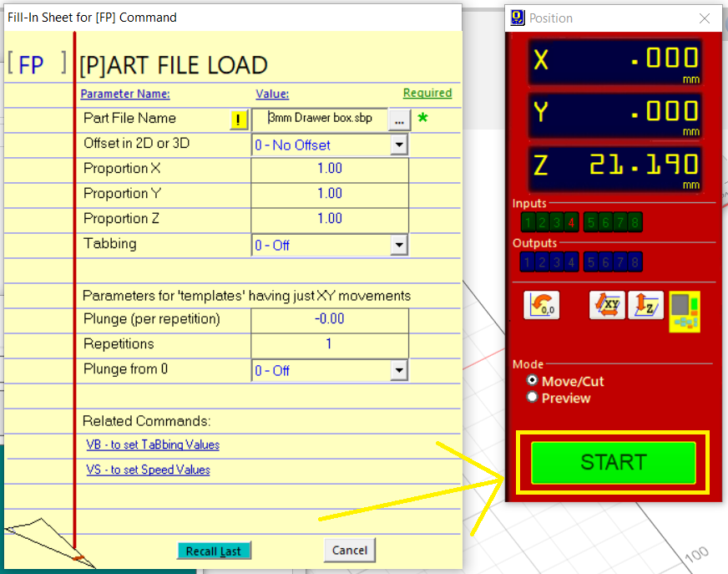Select Preview mode radio button
728x574 pixels.
click(x=532, y=398)
